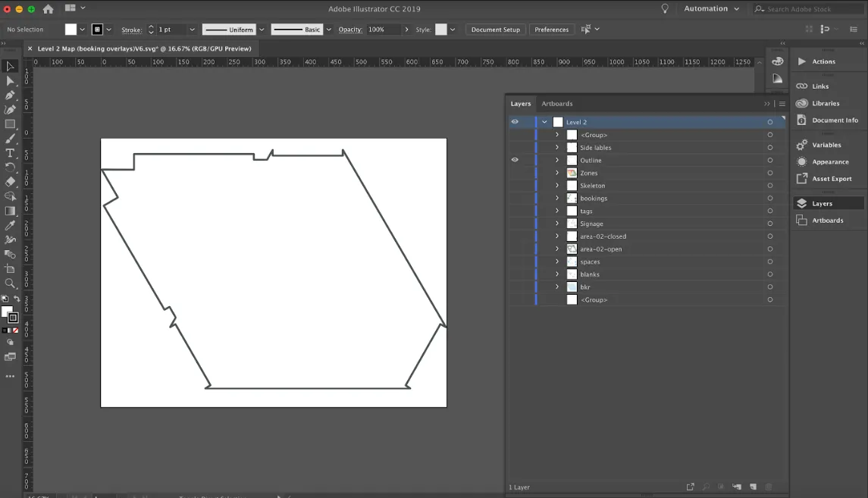
Task: Click the Document Setup button
Action: click(x=495, y=30)
